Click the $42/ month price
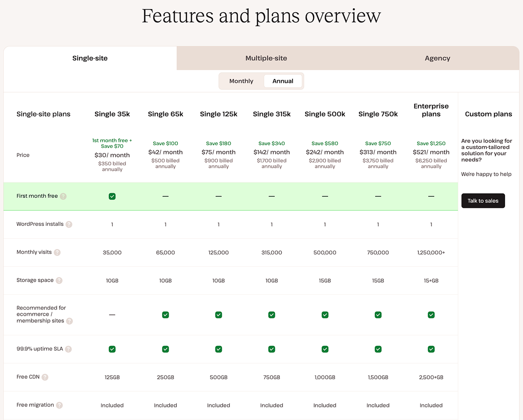 (165, 152)
